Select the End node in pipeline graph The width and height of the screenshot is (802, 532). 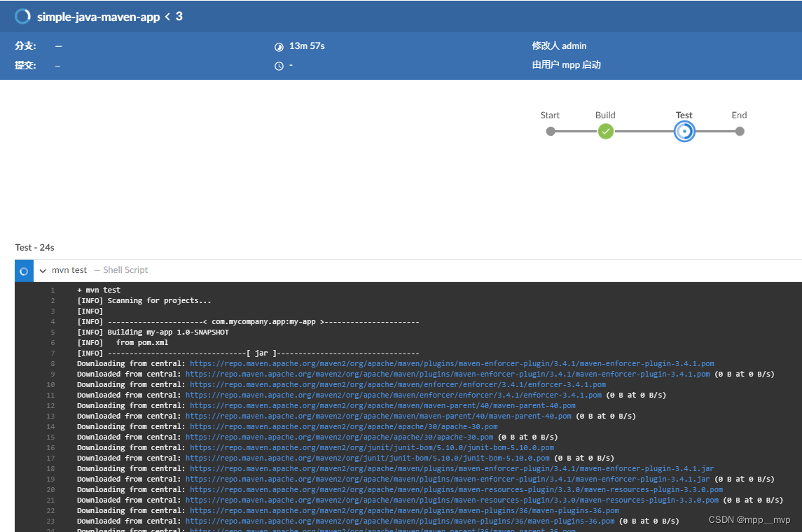740,132
